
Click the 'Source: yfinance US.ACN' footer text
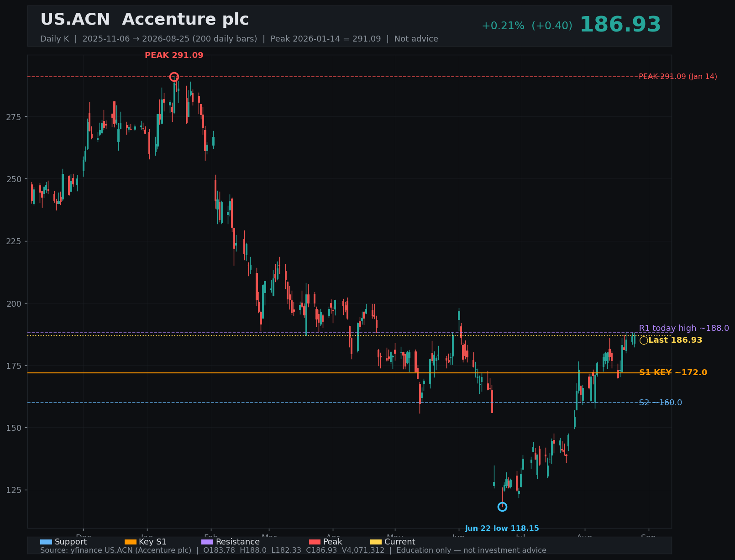115,550
